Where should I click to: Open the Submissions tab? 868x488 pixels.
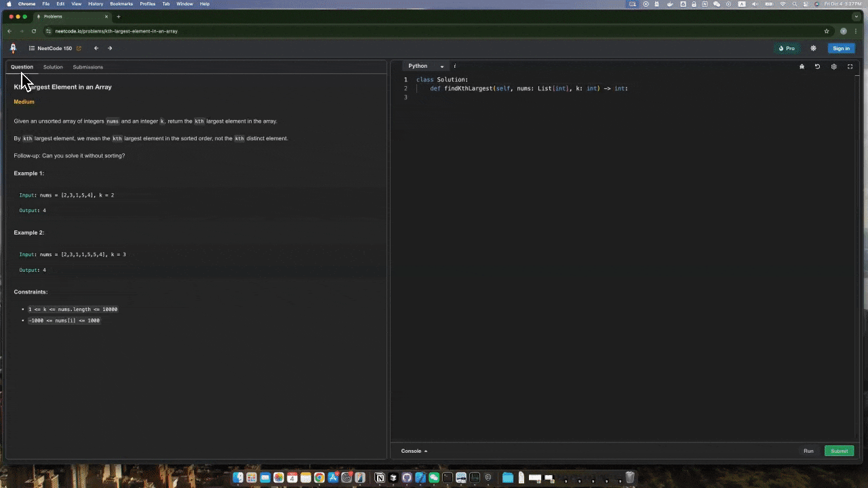coord(88,67)
